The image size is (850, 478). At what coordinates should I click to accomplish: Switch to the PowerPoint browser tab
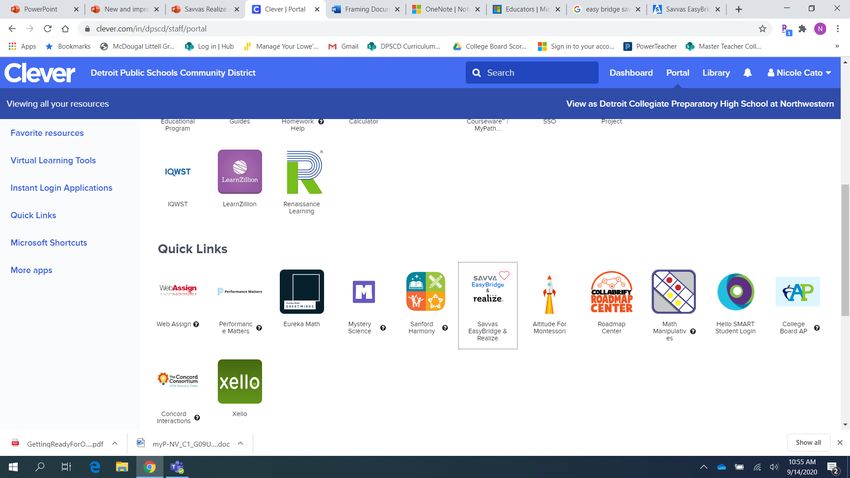42,9
